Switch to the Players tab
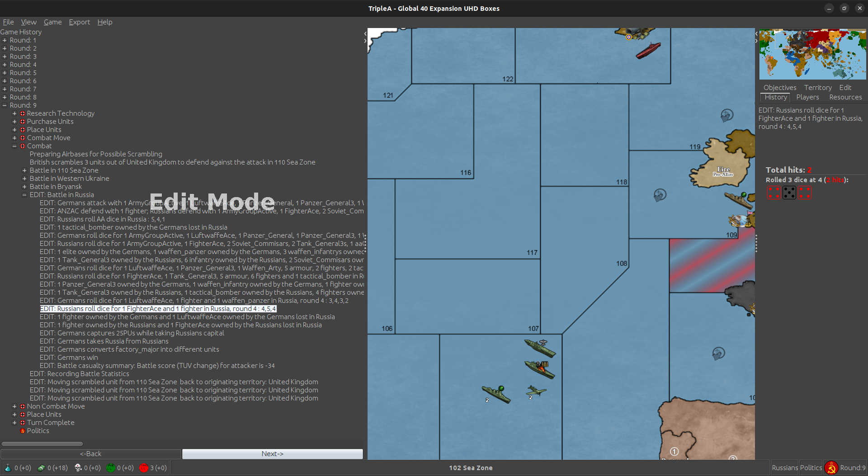The width and height of the screenshot is (868, 476). tap(807, 97)
